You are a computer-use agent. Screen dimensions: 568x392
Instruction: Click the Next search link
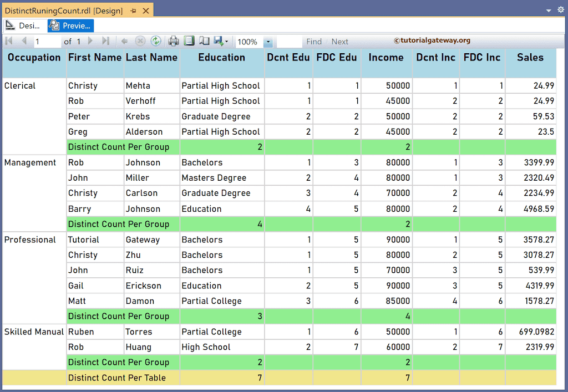339,41
